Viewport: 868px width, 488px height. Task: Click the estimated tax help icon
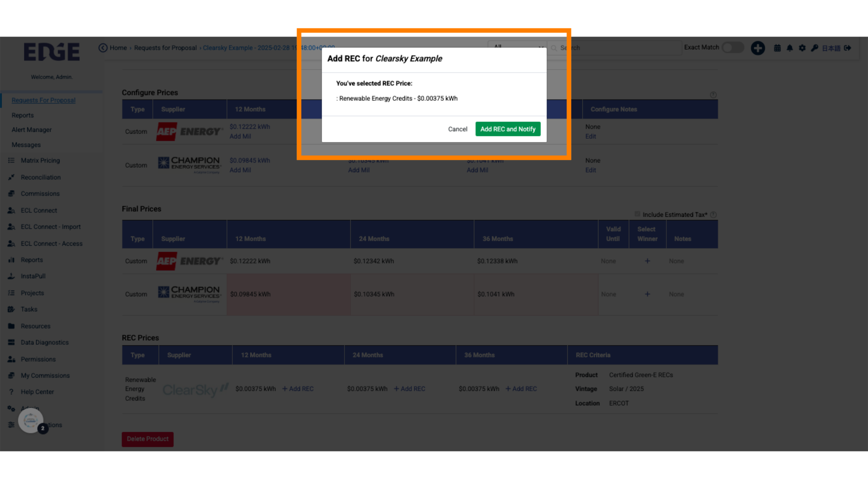click(x=713, y=215)
